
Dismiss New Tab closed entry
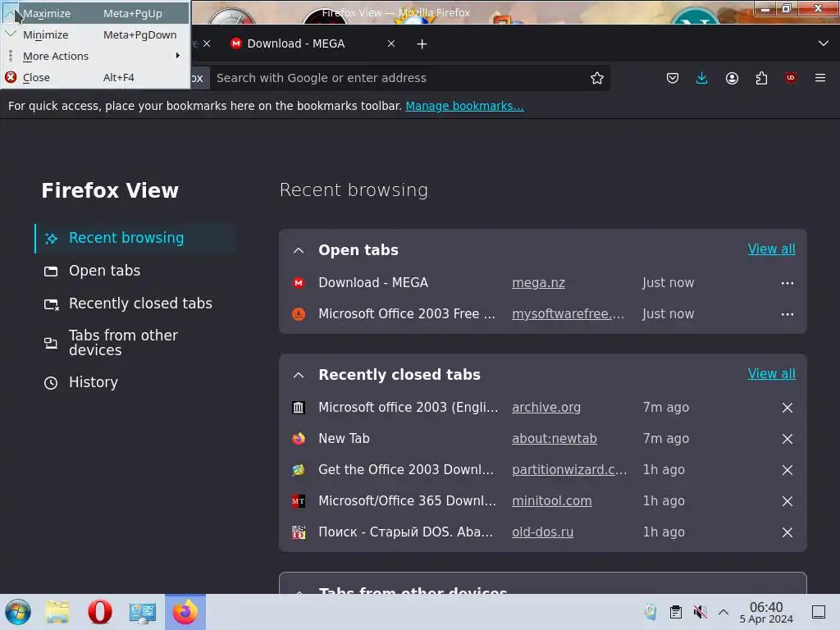click(x=787, y=439)
